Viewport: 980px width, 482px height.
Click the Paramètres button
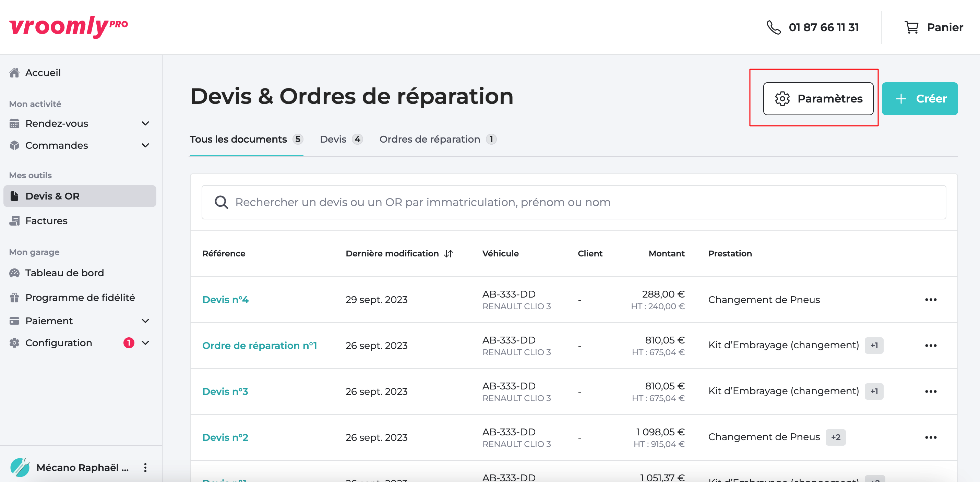coord(818,98)
